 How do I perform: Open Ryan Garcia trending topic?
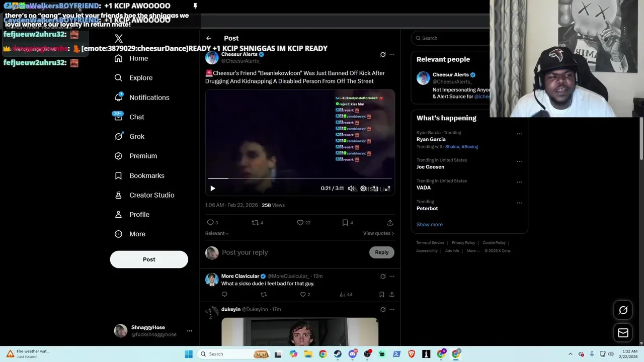pos(431,139)
